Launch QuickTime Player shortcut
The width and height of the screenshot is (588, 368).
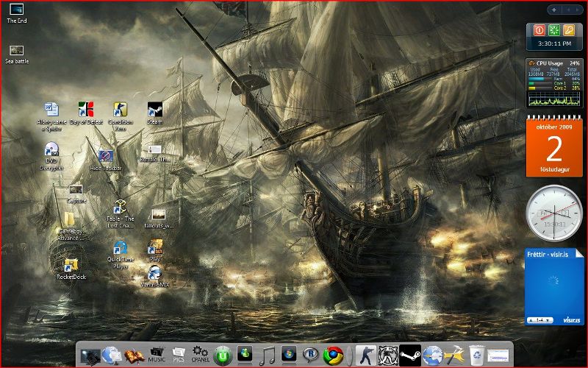[x=121, y=255]
